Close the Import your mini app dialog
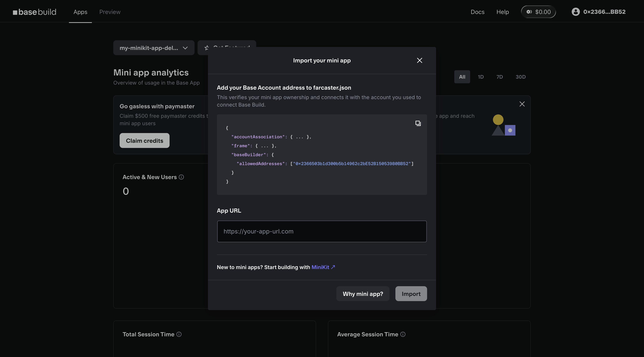 (419, 61)
